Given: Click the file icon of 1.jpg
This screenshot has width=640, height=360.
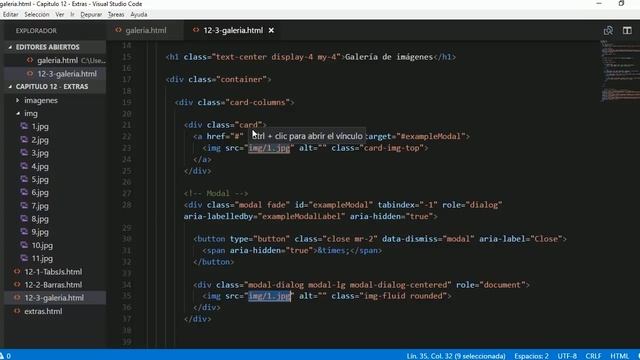Looking at the screenshot, I should [24, 127].
